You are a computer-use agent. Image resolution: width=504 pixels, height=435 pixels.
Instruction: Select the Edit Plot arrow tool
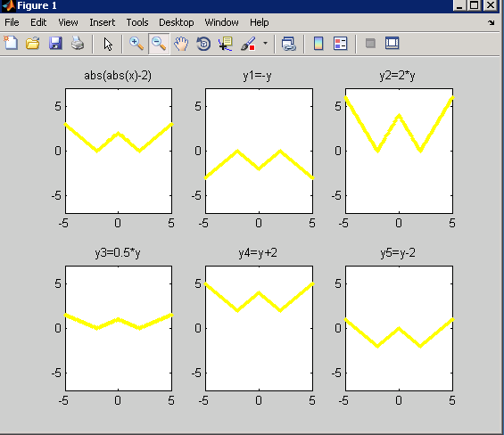click(x=108, y=44)
